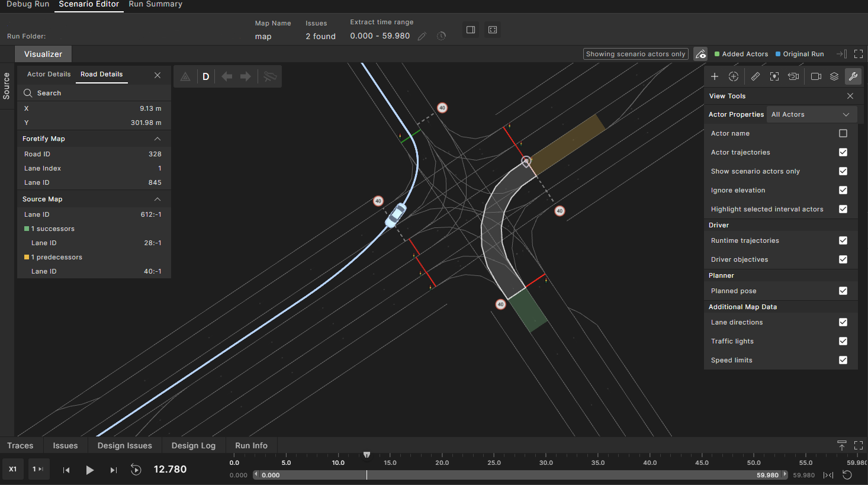Screen dimensions: 868x485
Task: Open the All Actors dropdown
Action: 811,114
